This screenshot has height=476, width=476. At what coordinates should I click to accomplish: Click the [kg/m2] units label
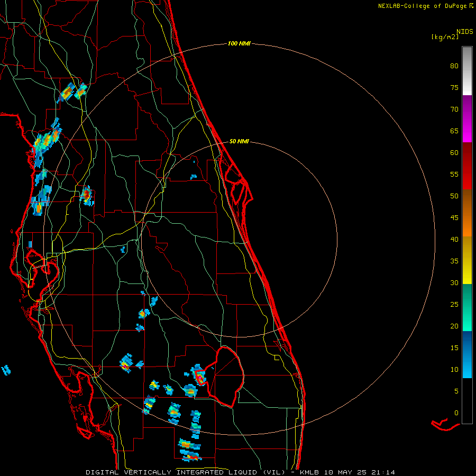[x=445, y=37]
